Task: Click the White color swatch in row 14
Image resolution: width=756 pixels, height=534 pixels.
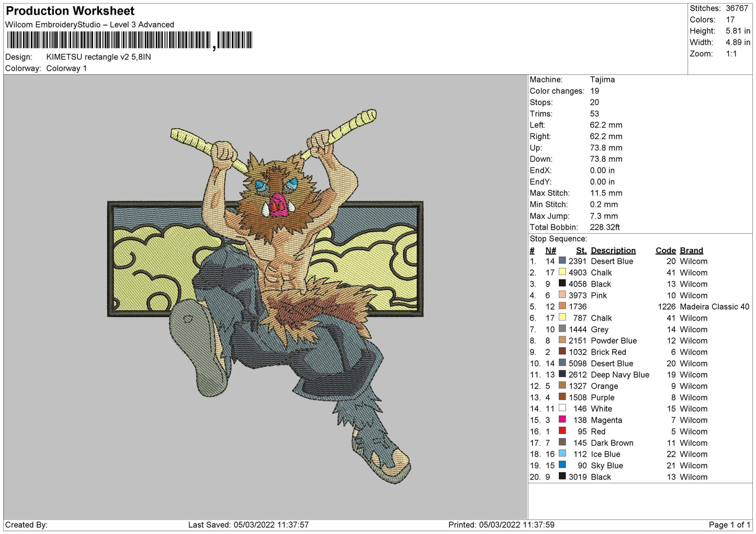Action: (562, 408)
